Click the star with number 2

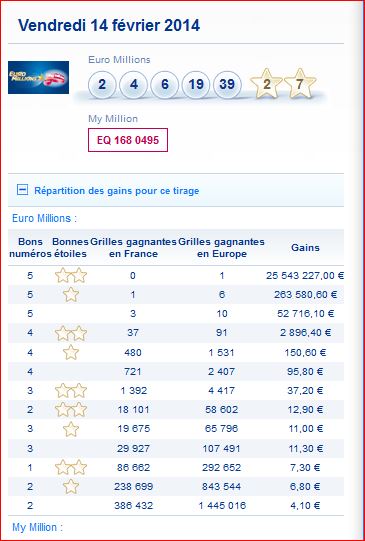click(x=266, y=83)
